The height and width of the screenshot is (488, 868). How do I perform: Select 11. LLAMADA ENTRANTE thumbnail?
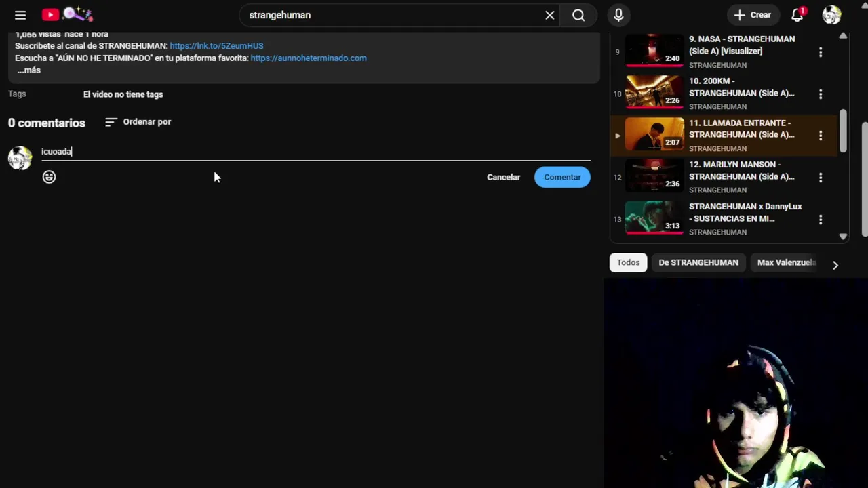point(654,134)
